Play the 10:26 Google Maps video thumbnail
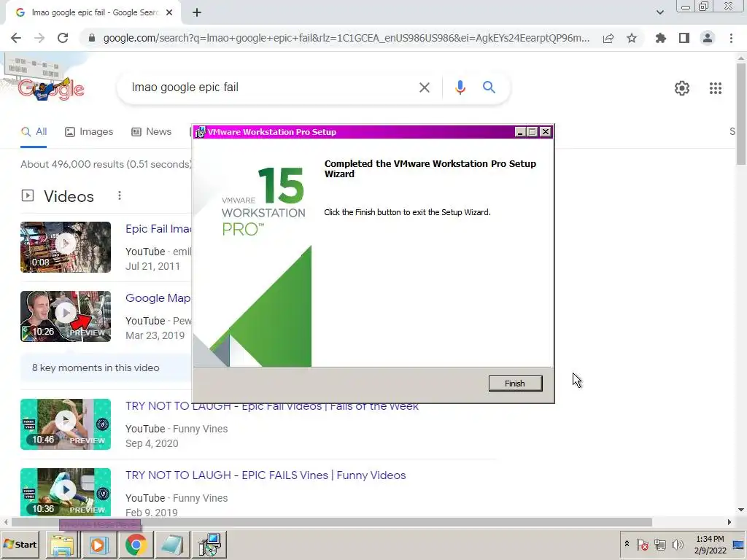 click(x=66, y=316)
